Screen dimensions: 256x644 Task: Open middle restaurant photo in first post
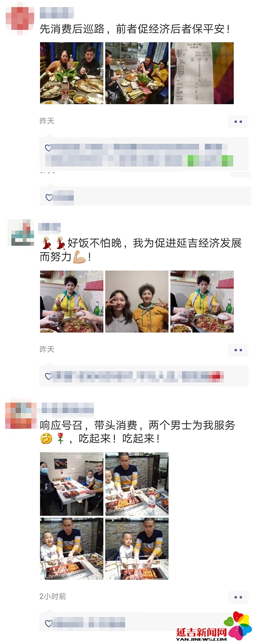coord(137,73)
